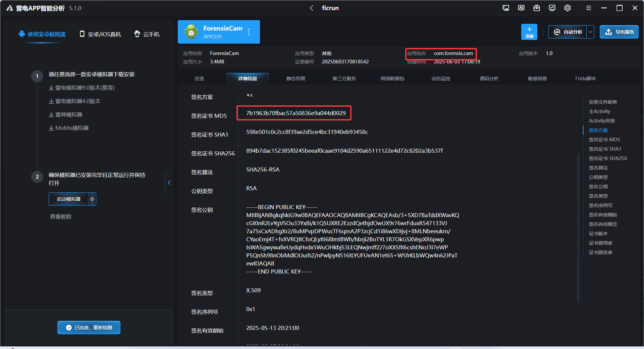Jump to 签名证书 SHA256 in right outline
The height and width of the screenshot is (349, 644).
pos(608,158)
